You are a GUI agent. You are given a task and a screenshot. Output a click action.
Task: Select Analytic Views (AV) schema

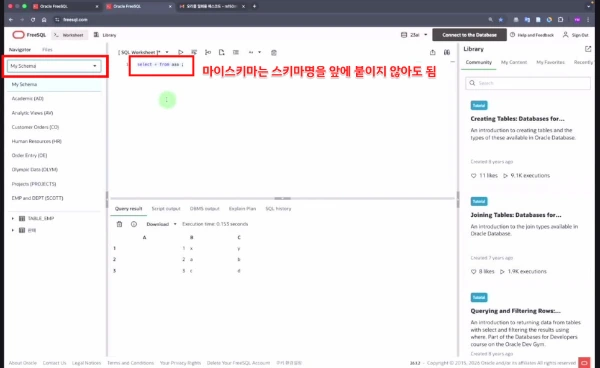[54, 113]
